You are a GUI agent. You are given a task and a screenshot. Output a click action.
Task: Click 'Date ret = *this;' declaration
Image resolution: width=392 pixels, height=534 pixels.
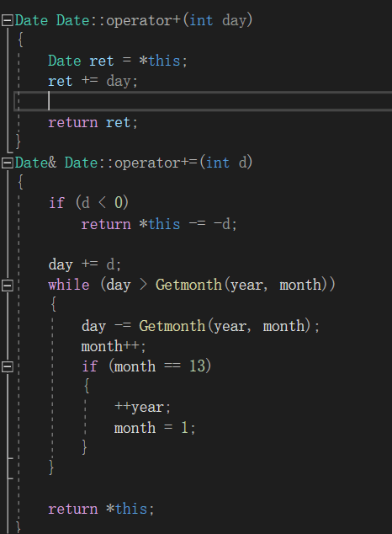pyautogui.click(x=118, y=61)
